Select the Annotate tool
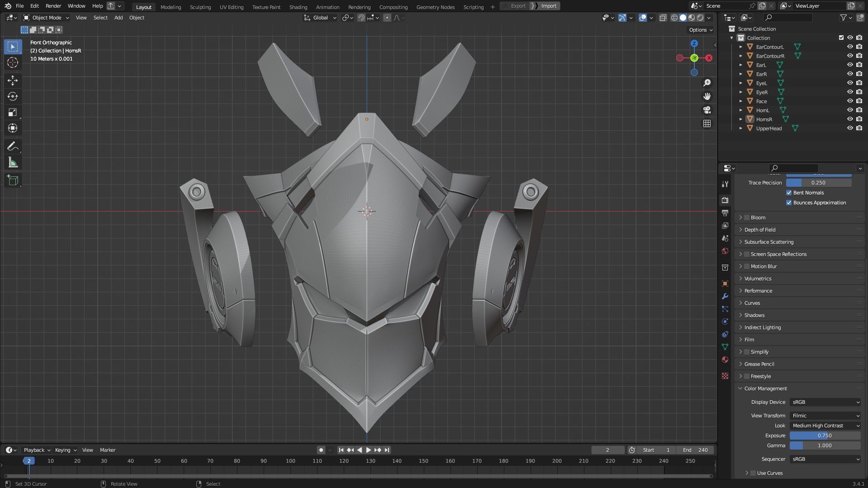 click(x=13, y=147)
